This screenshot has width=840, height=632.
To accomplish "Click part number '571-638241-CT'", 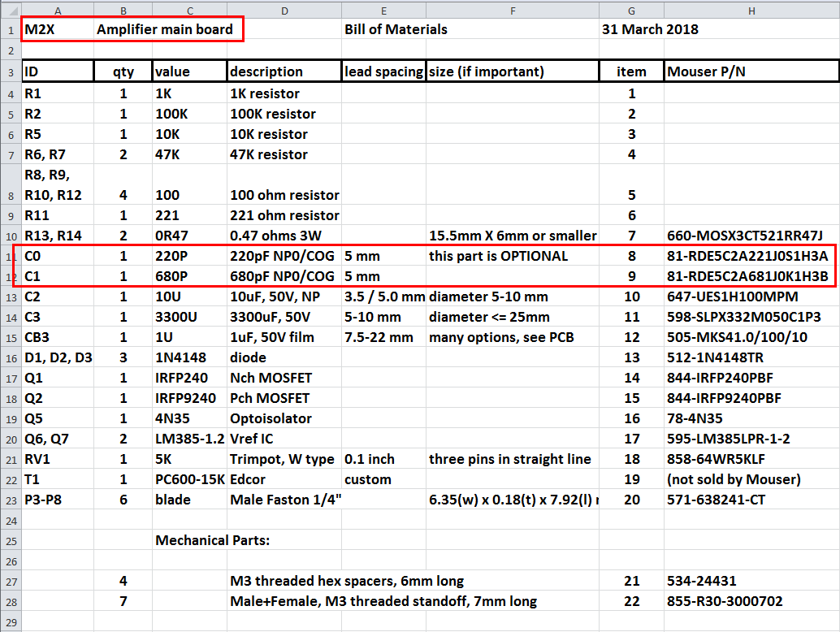I will (x=751, y=500).
